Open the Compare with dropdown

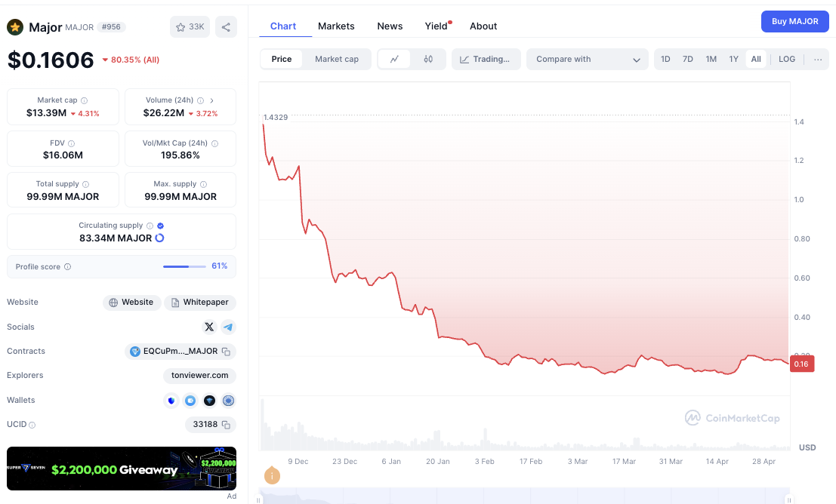click(587, 59)
